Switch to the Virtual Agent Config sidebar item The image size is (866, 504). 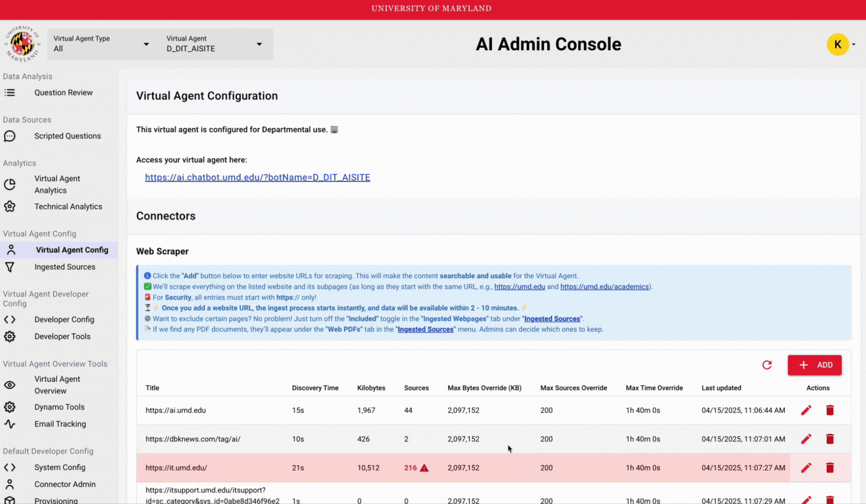pos(72,250)
